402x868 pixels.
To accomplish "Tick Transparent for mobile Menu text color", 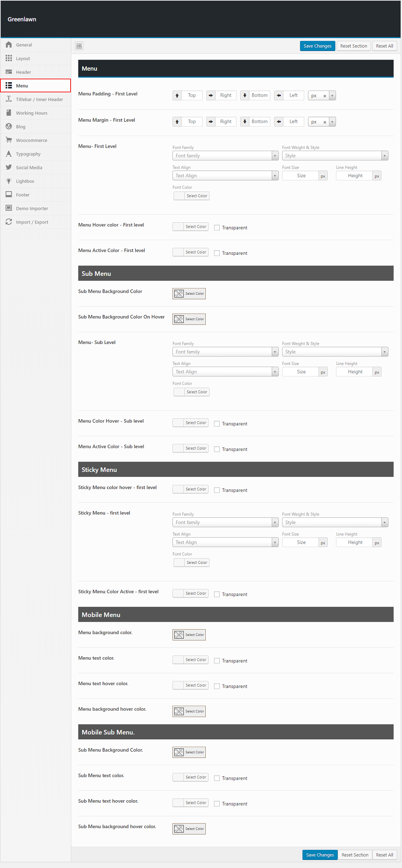I will 217,661.
